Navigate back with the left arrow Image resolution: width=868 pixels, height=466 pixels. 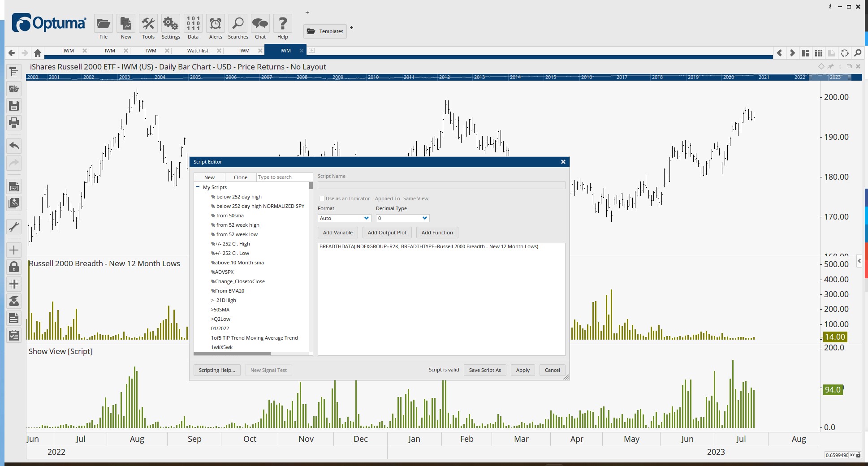12,53
